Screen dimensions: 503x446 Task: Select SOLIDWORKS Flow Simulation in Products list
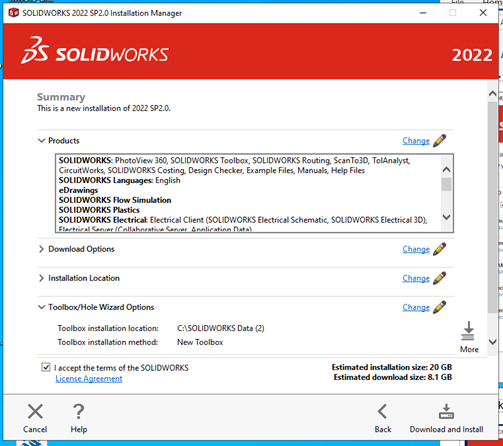click(x=115, y=200)
